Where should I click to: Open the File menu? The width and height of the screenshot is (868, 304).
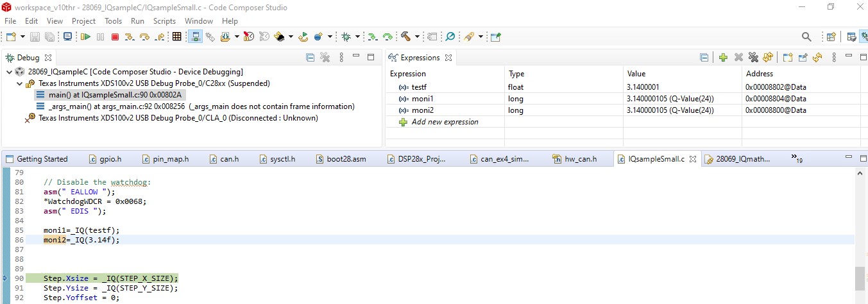coord(10,21)
